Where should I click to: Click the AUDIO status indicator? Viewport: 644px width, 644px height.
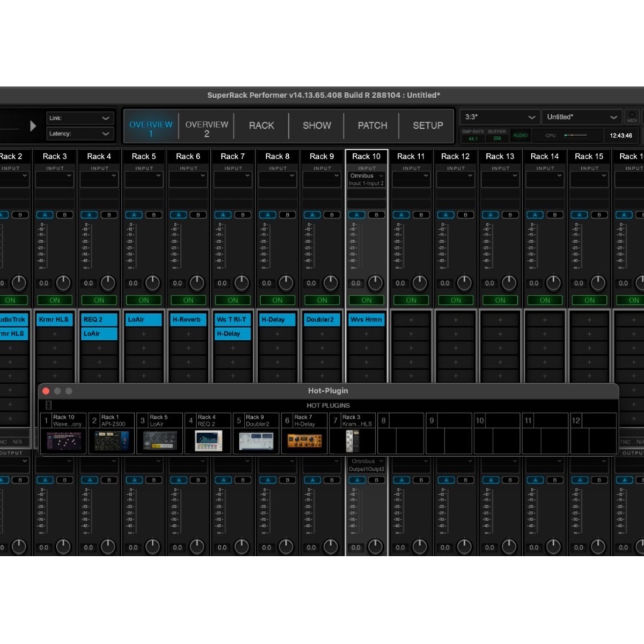(520, 135)
